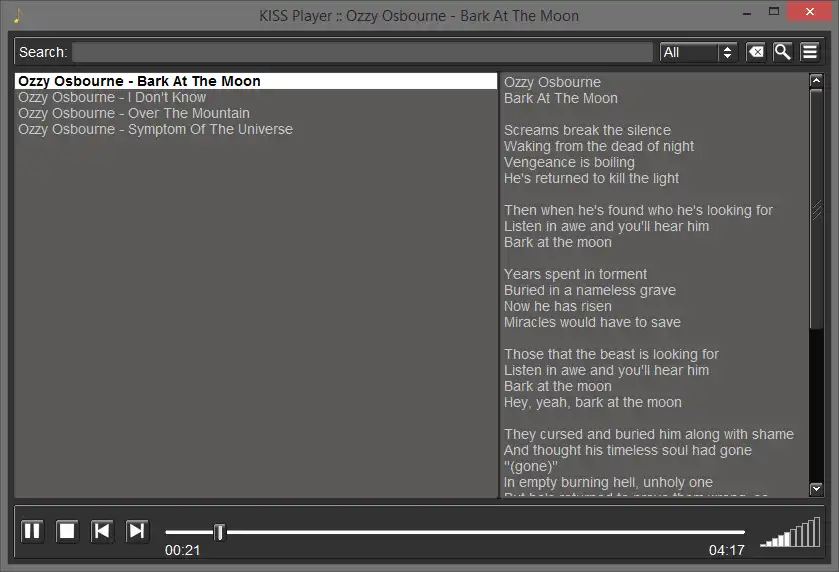Select Ozzy Osbourne - I Don't Know
This screenshot has height=572, width=839.
click(256, 97)
